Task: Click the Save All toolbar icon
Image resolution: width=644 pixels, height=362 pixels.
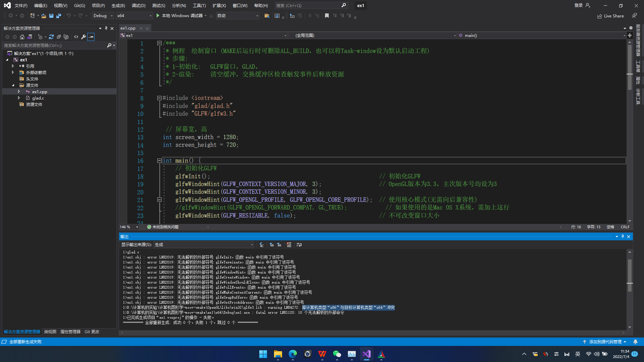Action: click(59, 16)
